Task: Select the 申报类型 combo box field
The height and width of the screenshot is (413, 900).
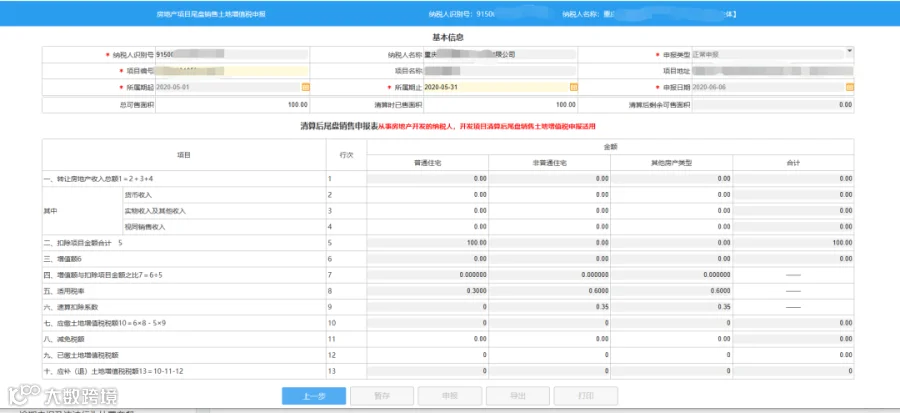Action: 773,55
